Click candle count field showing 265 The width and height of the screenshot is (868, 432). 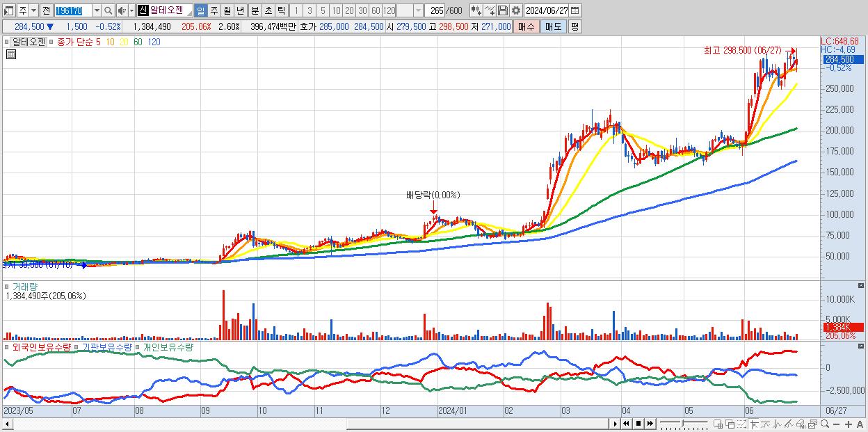point(435,10)
